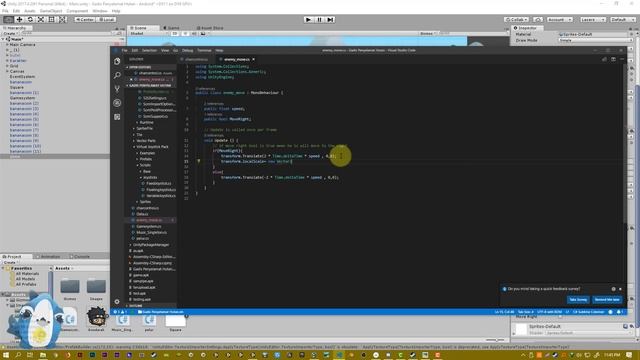Click VS Code notifications bell icon
The width and height of the screenshot is (640, 360).
619,312
